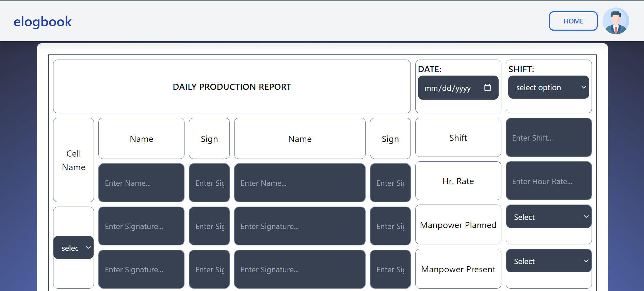Focus the Enter Sig field left of Manpower Planned
This screenshot has height=291, width=644.
tap(390, 226)
